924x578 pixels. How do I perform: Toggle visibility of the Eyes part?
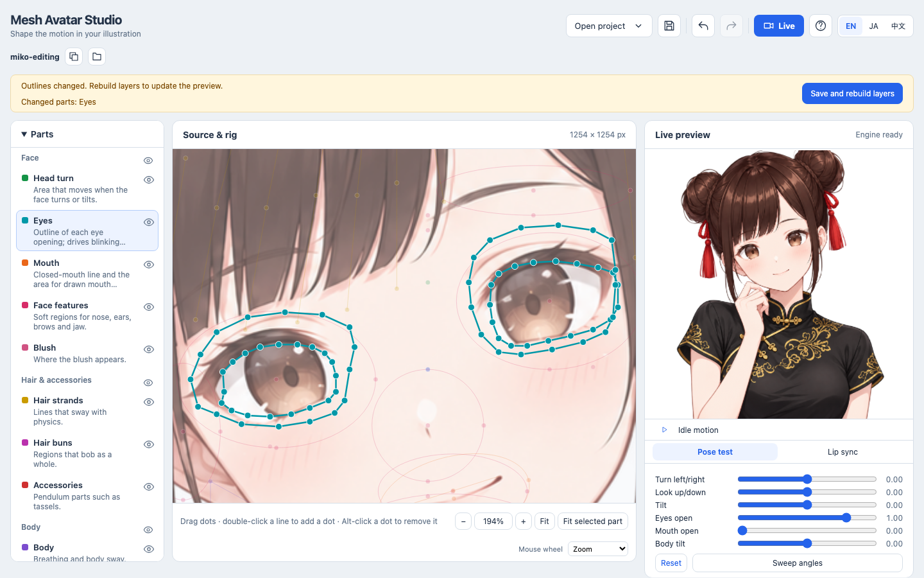(x=149, y=222)
